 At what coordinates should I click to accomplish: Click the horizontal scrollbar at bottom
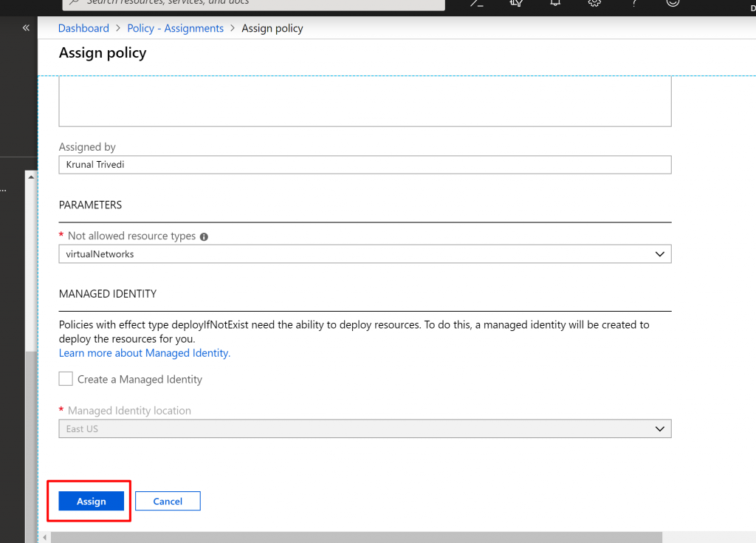354,537
